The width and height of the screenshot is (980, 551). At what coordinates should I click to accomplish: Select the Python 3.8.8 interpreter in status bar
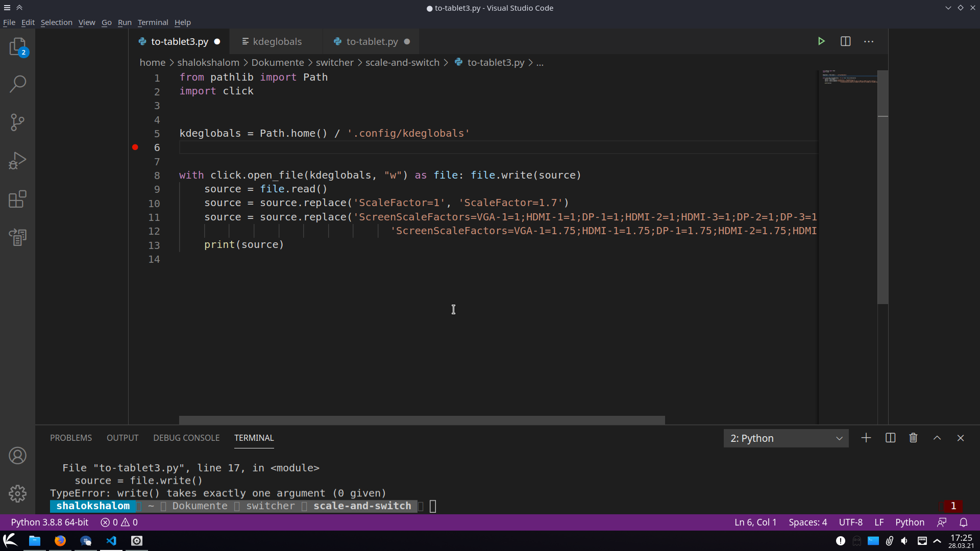(49, 522)
